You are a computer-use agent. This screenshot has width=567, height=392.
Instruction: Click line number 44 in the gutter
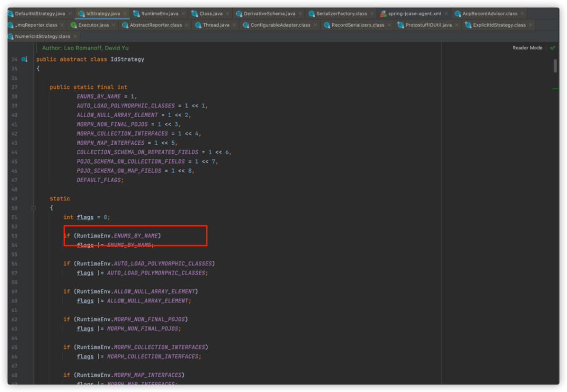pyautogui.click(x=15, y=152)
